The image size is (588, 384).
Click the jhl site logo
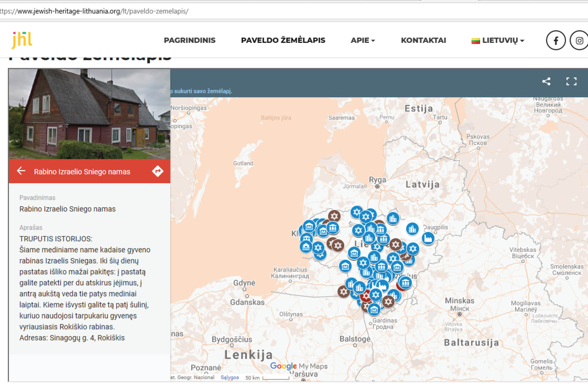[x=22, y=40]
